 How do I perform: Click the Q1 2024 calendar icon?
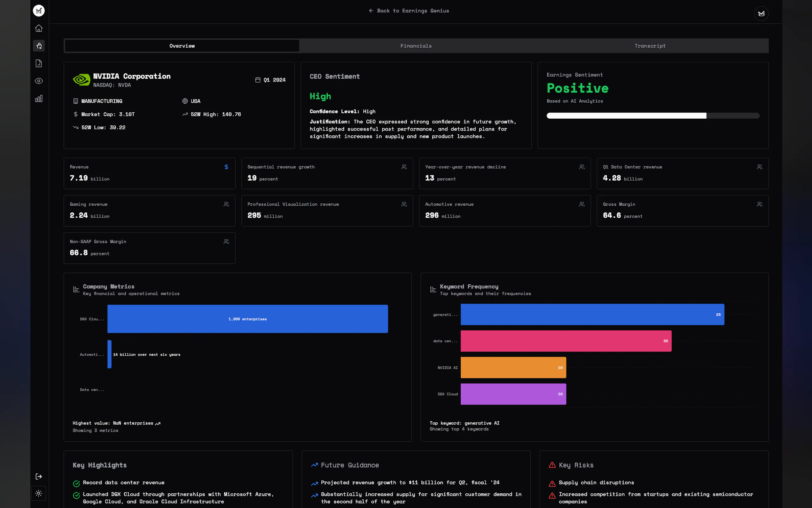(258, 80)
